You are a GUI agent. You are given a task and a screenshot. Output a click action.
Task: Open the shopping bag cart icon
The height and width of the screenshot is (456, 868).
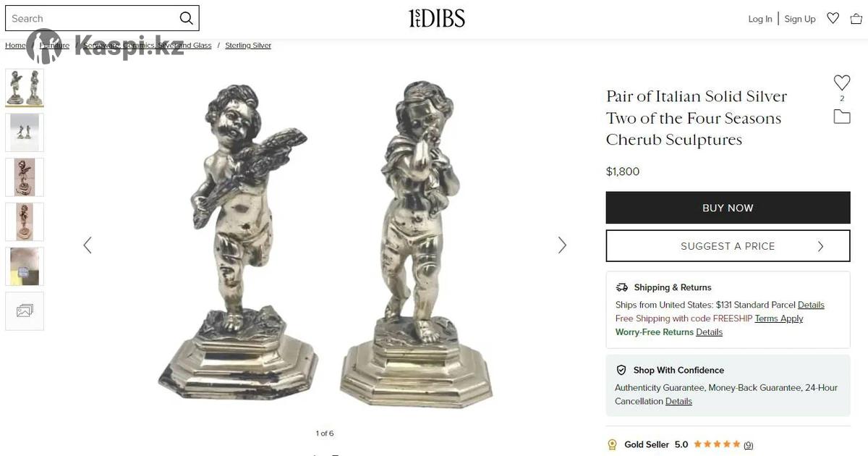856,18
